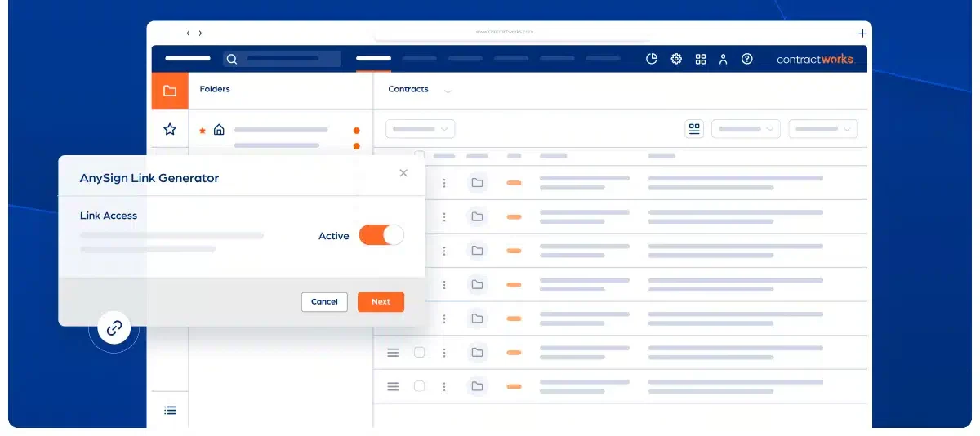The image size is (980, 436).
Task: Click folder icon in second-to-last row
Action: coord(478,353)
